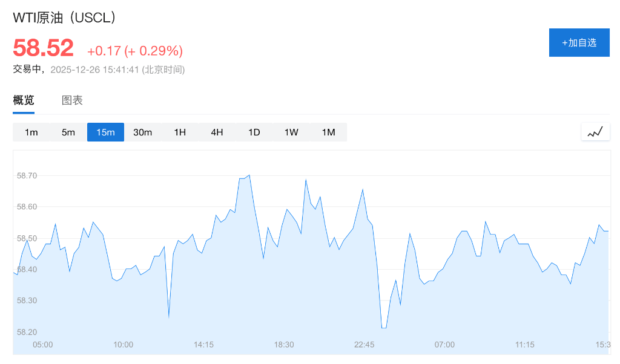
Task: Select the 1W weekly interval
Action: click(291, 132)
